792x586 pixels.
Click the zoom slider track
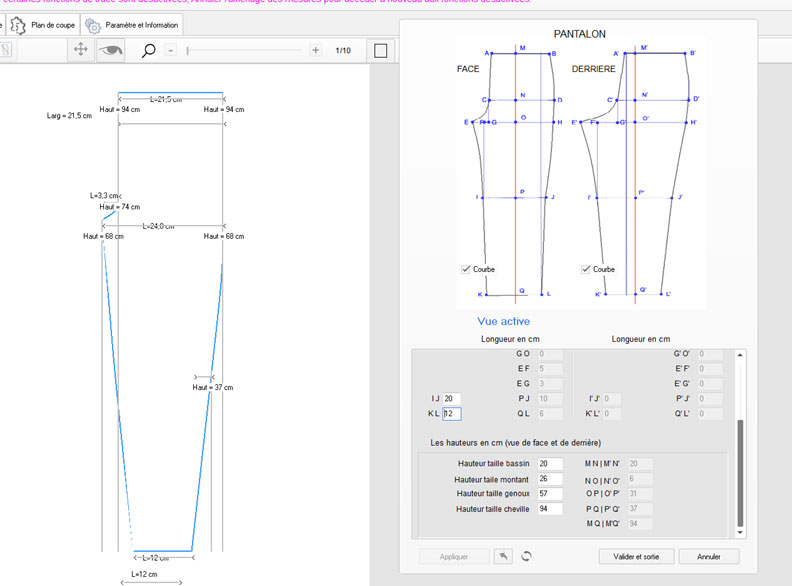245,50
